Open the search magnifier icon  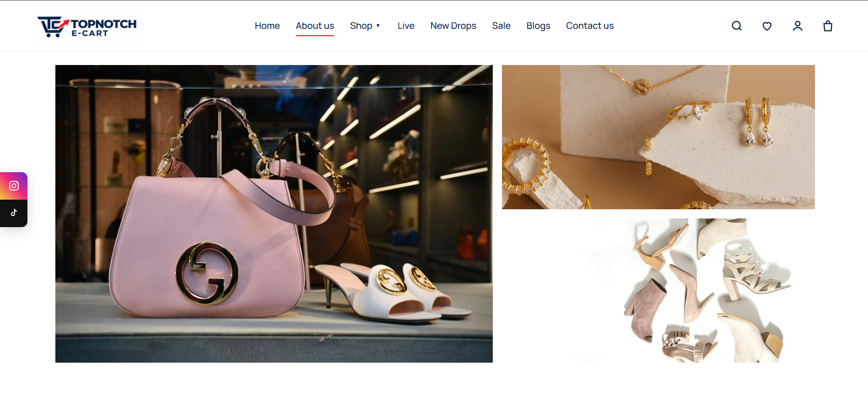pos(736,26)
